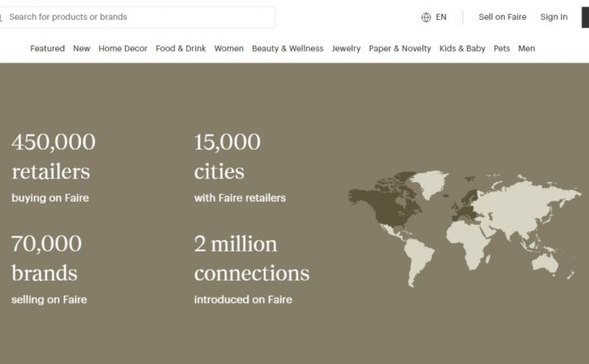The height and width of the screenshot is (364, 589).
Task: Click the '15,000 cities' heading
Action: pos(227,156)
